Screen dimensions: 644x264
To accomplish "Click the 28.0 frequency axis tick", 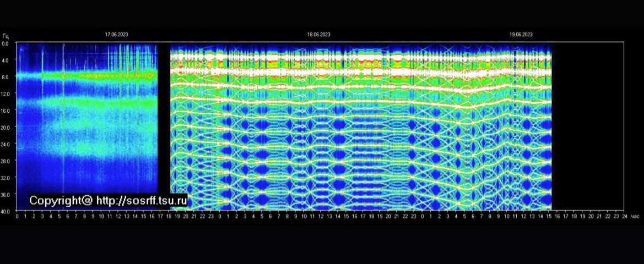I will pyautogui.click(x=6, y=161).
